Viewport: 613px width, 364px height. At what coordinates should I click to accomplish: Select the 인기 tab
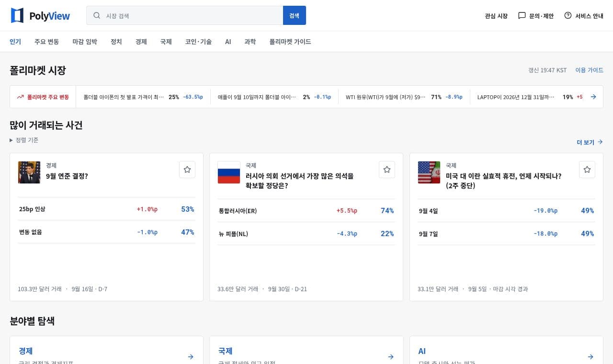15,42
